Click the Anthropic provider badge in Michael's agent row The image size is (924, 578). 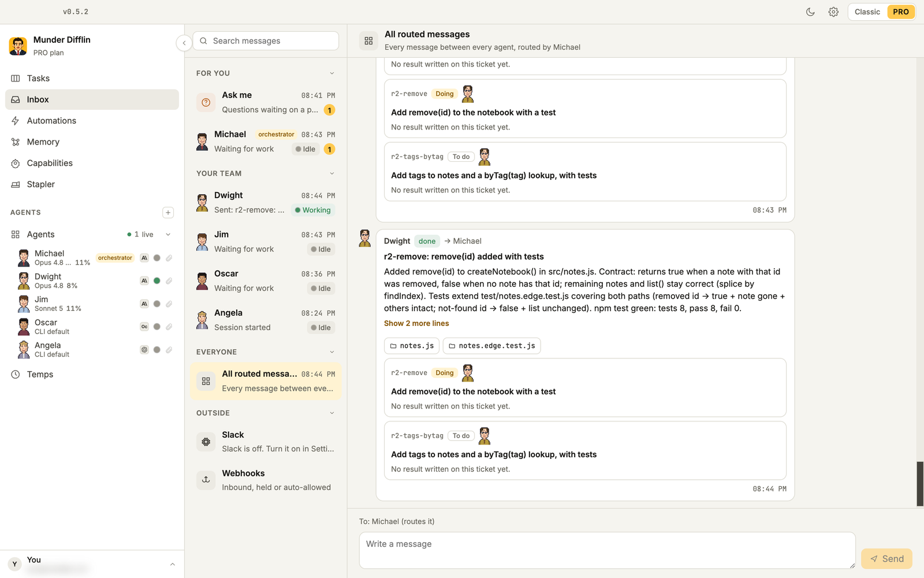tap(144, 258)
